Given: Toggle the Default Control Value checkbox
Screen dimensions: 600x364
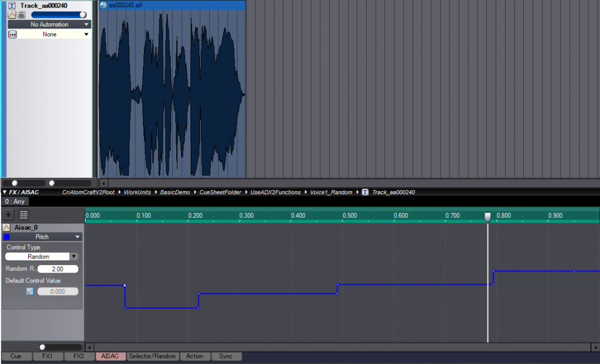Looking at the screenshot, I should coord(29,291).
